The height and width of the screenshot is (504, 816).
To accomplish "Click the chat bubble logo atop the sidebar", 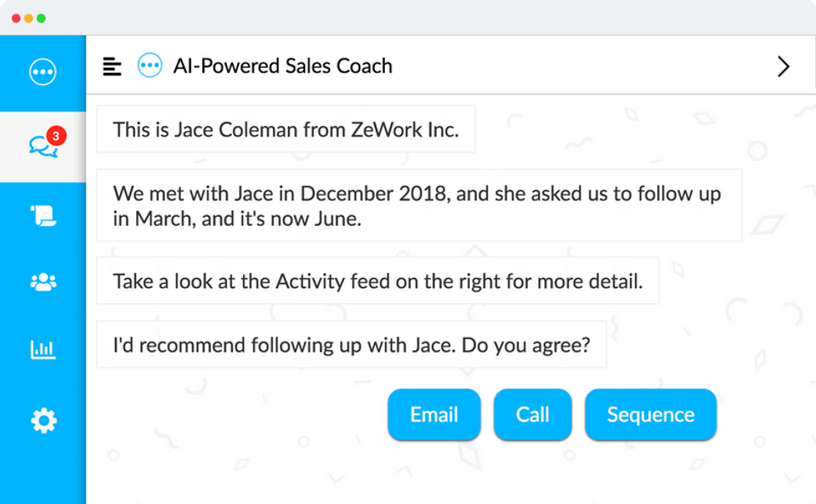I will pos(42,72).
